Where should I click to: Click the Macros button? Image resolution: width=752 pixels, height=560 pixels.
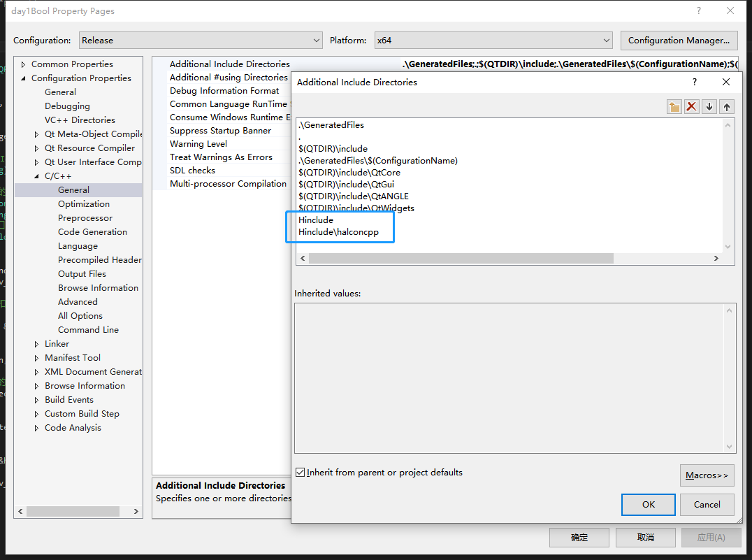point(707,475)
